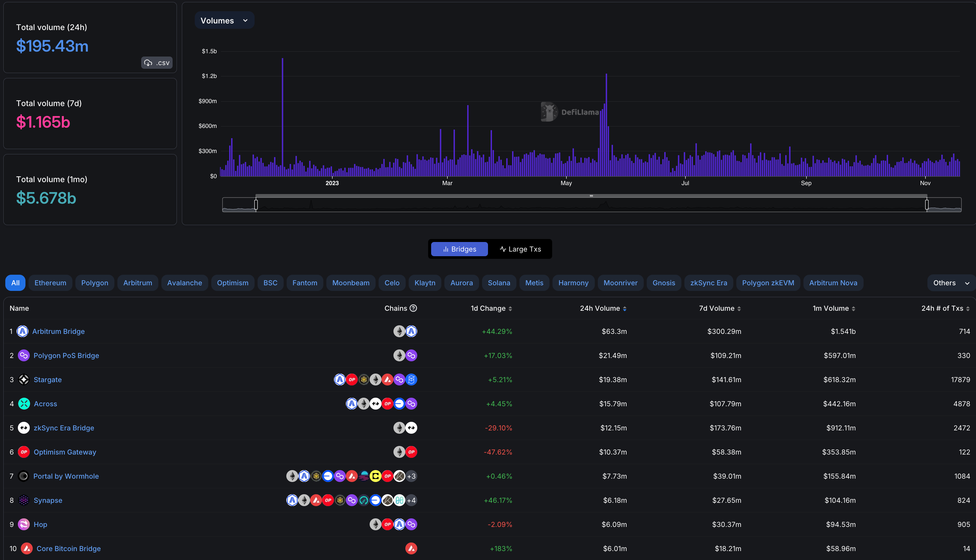Open the Hop bridge link

(x=40, y=524)
